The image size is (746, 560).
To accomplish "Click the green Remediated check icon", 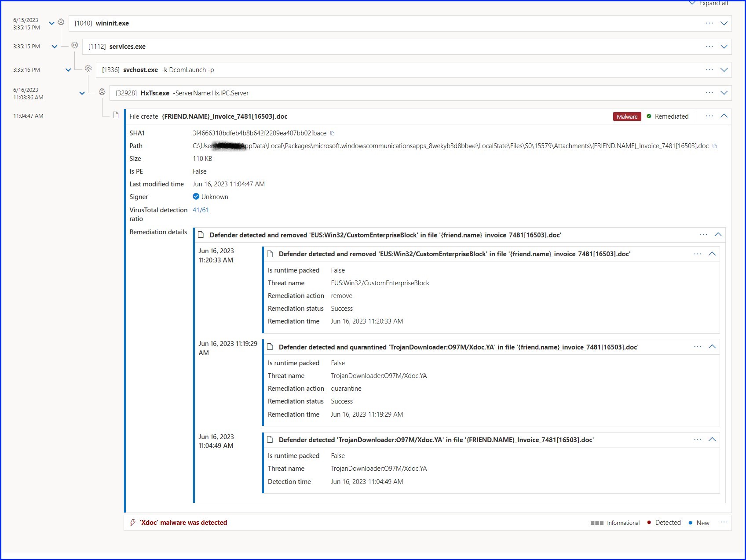I will click(x=649, y=116).
